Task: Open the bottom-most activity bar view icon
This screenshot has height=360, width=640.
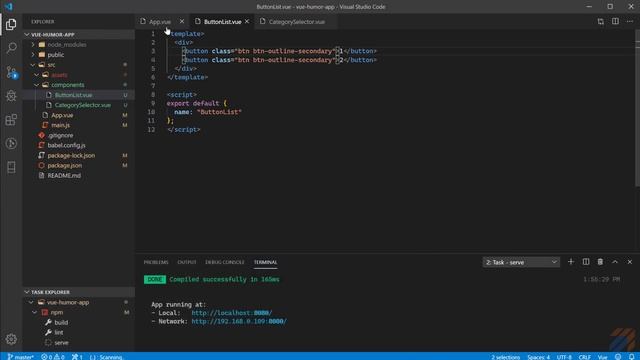Action: tap(11, 167)
